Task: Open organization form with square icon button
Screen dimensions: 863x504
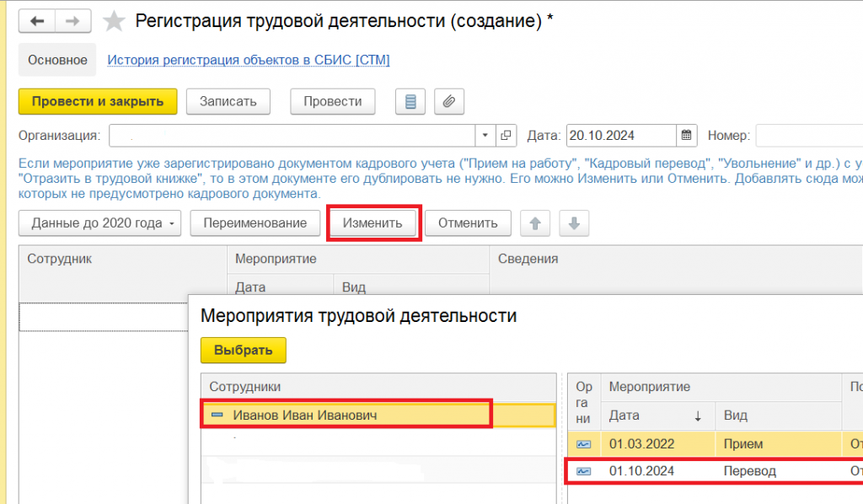Action: (506, 136)
